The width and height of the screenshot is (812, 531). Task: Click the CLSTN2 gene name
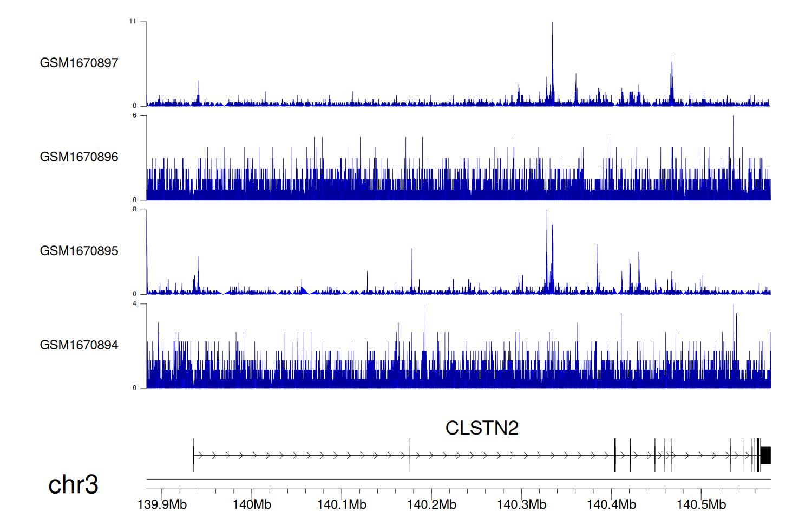pyautogui.click(x=482, y=428)
